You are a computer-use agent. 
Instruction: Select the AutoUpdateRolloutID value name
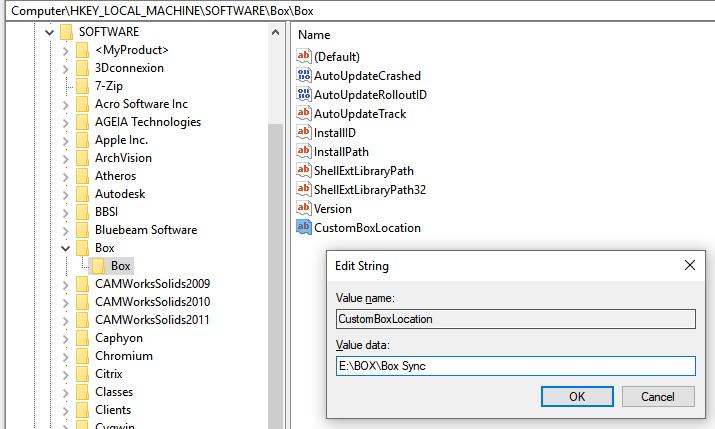370,95
